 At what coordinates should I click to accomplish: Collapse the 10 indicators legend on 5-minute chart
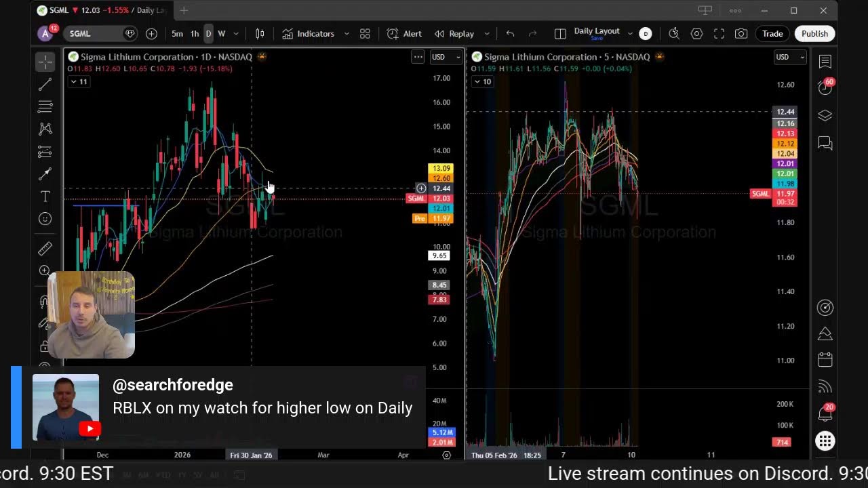482,82
